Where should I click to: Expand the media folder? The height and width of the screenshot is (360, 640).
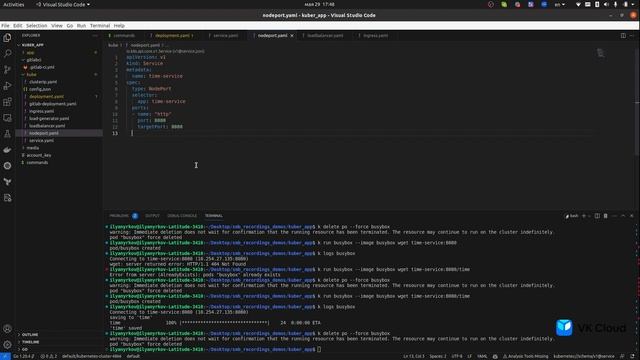[x=33, y=148]
